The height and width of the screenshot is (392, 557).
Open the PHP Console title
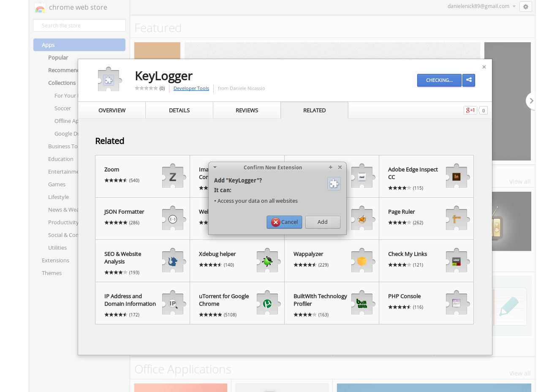(405, 296)
